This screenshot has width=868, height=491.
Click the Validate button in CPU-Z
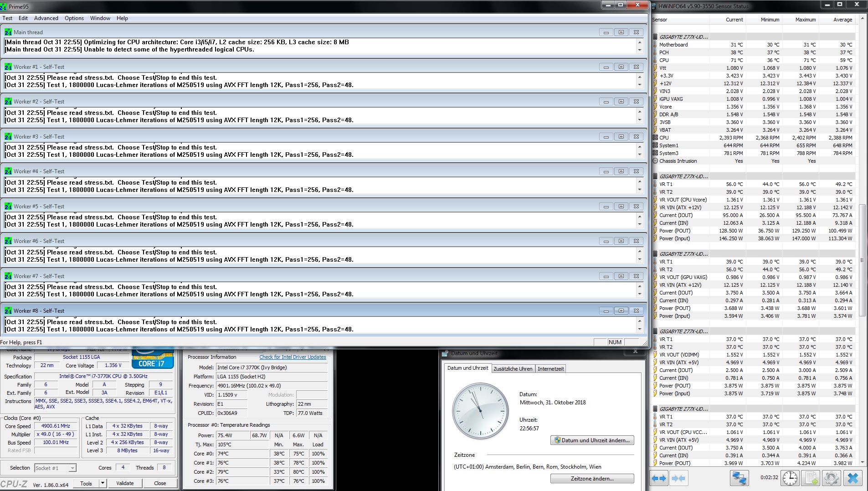point(125,483)
